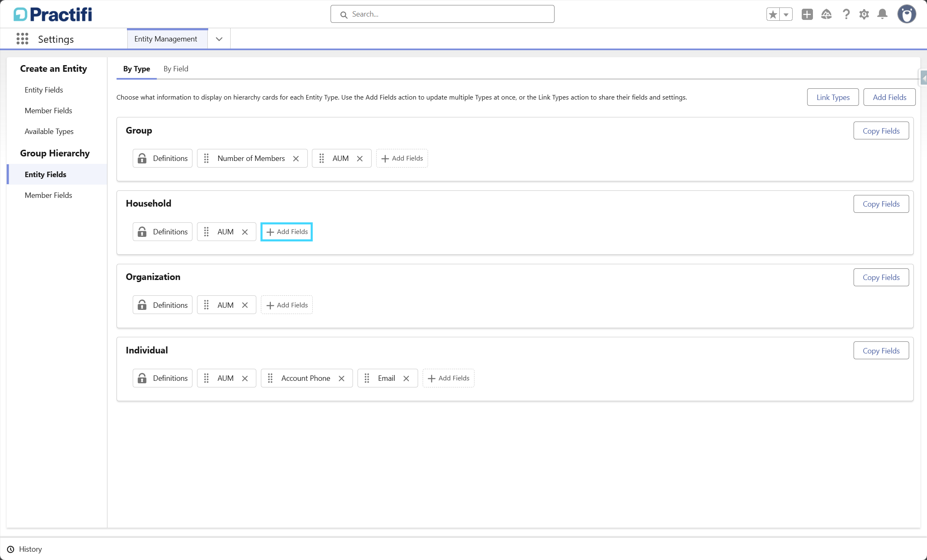The width and height of the screenshot is (927, 560).
Task: Open the Trailhead guidance icon
Action: coord(826,15)
